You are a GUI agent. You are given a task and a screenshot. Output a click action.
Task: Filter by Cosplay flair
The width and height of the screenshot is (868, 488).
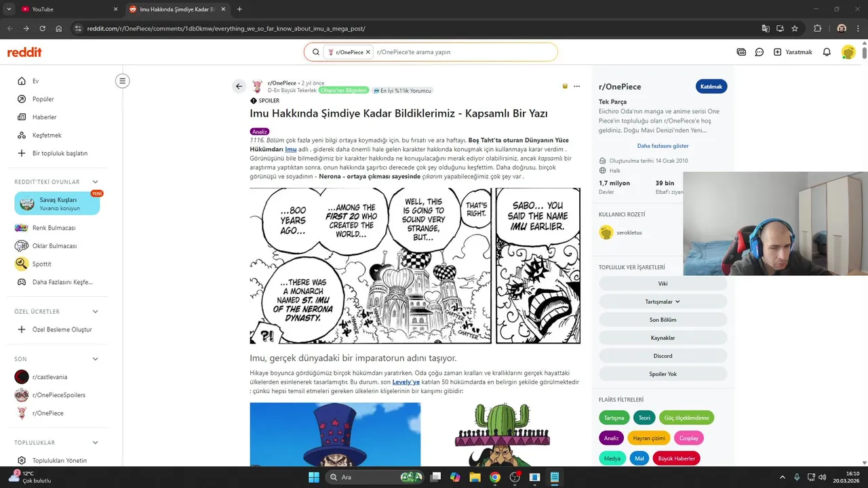tap(689, 439)
